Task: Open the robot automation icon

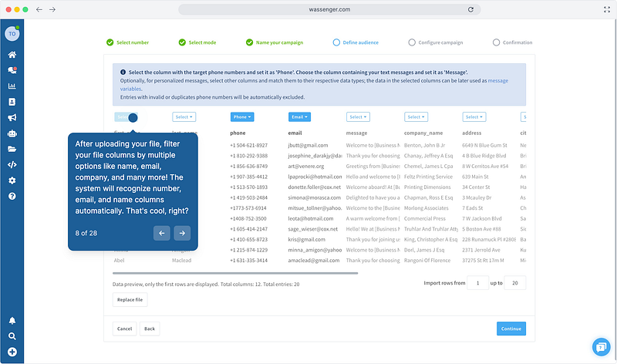Action: coord(12,133)
